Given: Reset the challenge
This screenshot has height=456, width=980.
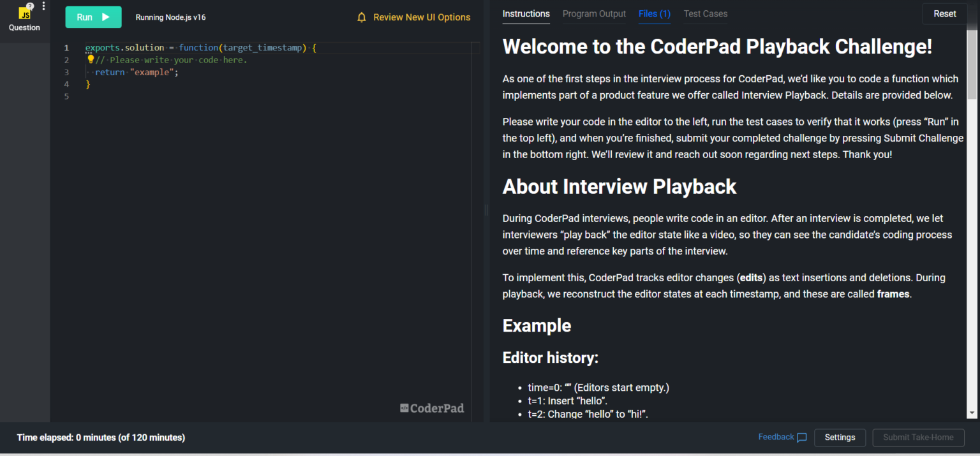Looking at the screenshot, I should point(944,13).
